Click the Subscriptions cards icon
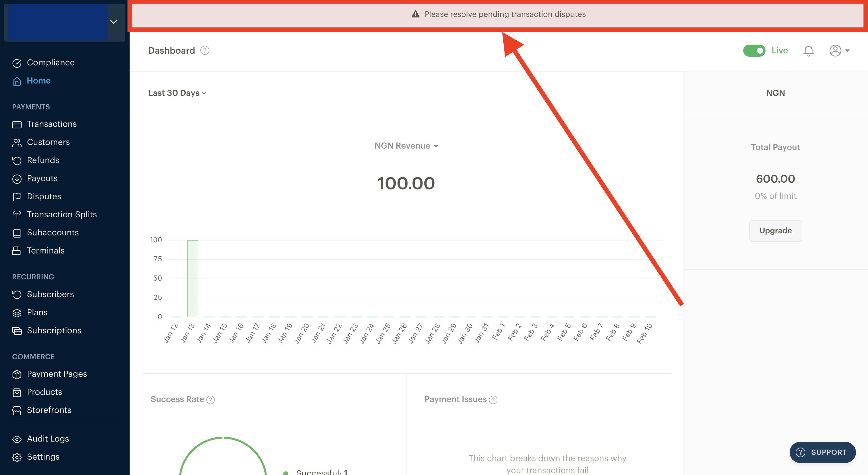Viewport: 868px width, 475px height. point(17,331)
